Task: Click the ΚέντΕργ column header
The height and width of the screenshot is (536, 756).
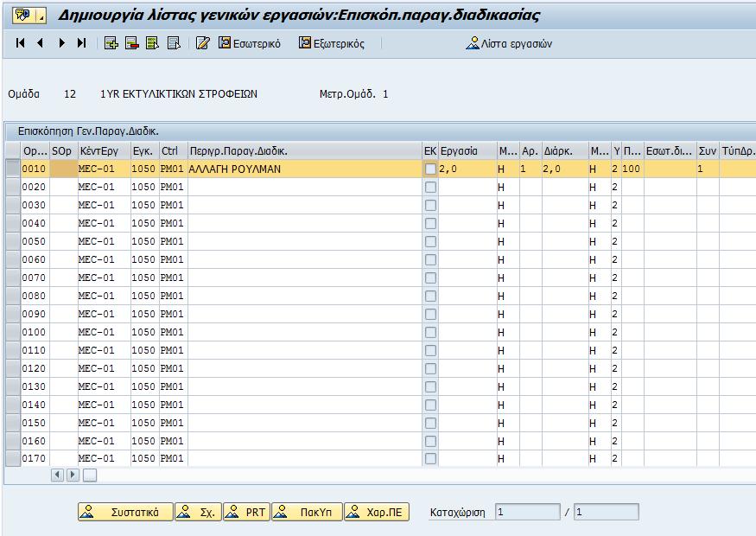Action: (105, 151)
